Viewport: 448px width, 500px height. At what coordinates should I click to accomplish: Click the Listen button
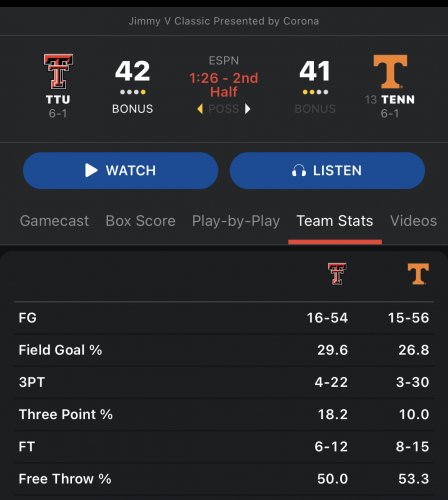(x=327, y=171)
